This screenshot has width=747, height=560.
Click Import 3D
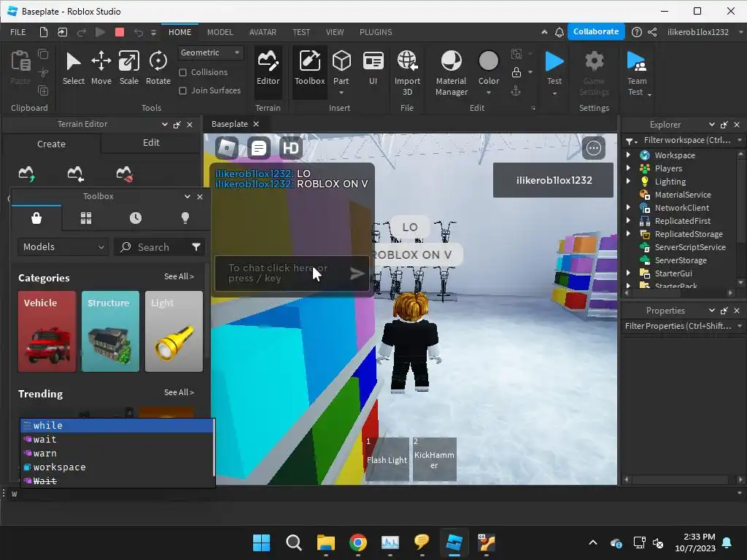click(407, 72)
